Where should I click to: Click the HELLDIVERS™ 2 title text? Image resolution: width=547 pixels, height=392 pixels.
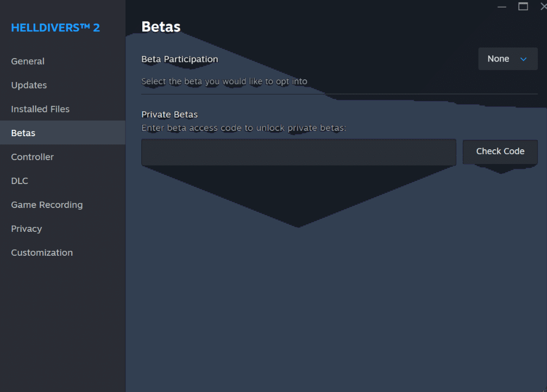tap(55, 28)
